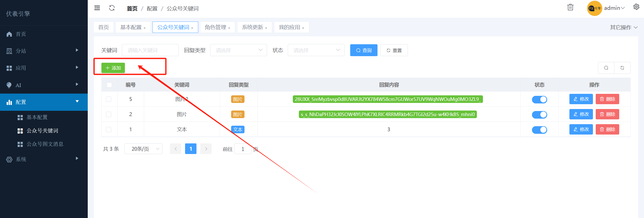Click the AI bulb icon in the sidebar
644x218 pixels.
coord(9,85)
